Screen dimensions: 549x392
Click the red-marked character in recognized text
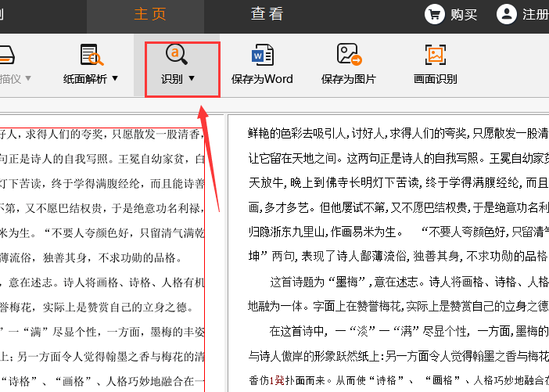pos(277,381)
